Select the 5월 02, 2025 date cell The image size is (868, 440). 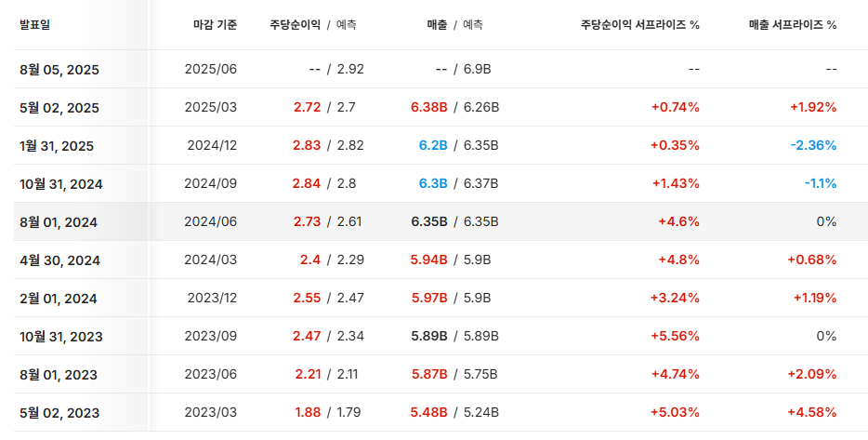click(59, 108)
